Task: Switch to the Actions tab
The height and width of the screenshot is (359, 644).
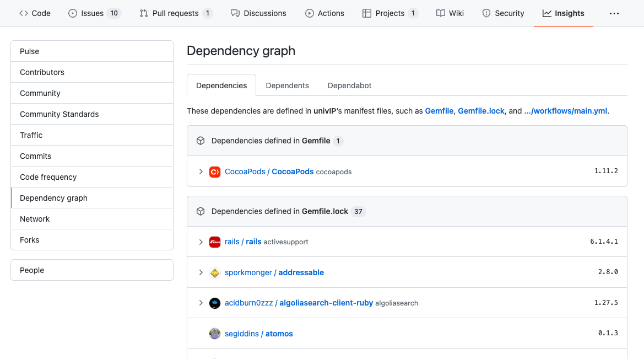Action: (324, 13)
